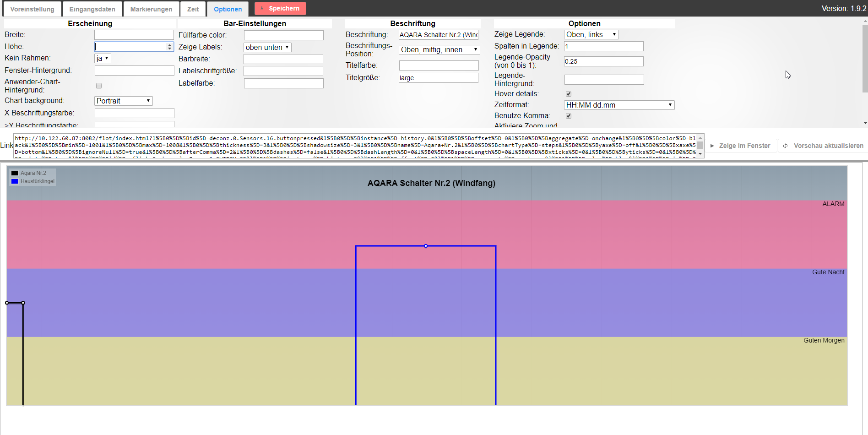868x435 pixels.
Task: Click the Höhe number stepper arrows
Action: pos(170,47)
